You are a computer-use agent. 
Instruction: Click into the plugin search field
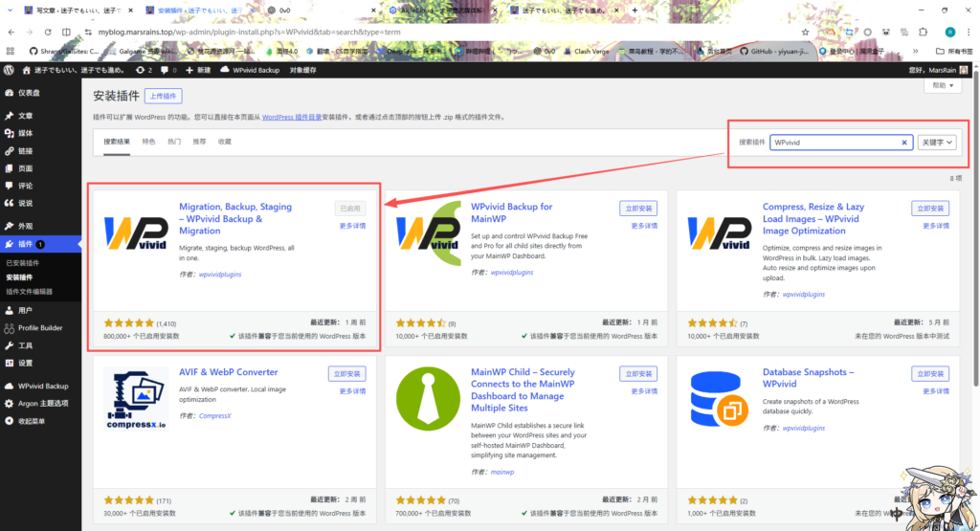[x=833, y=143]
